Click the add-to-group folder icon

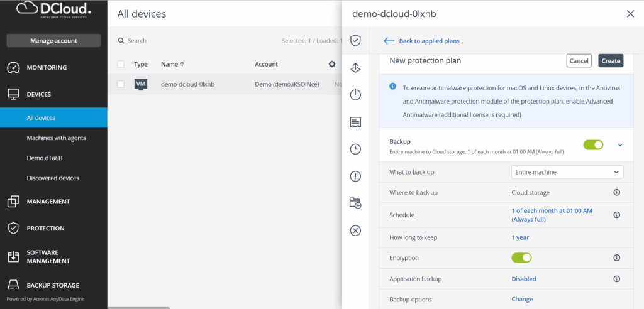(x=355, y=203)
